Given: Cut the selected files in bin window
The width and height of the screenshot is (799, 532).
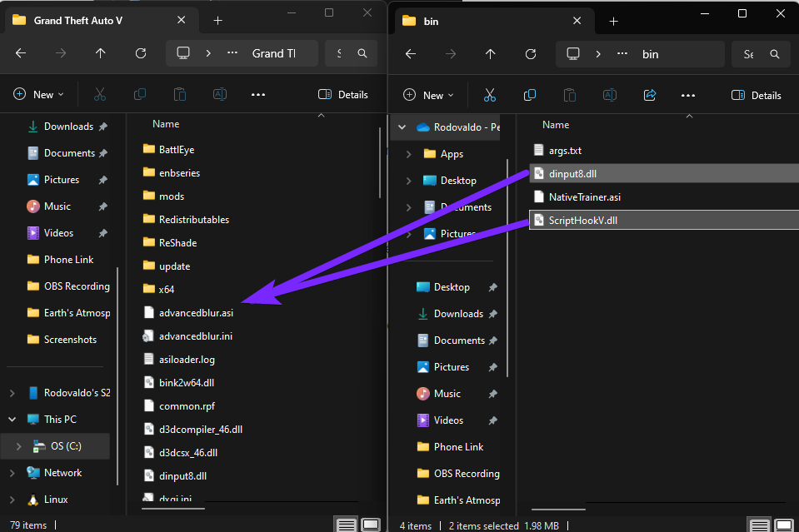Looking at the screenshot, I should coord(490,95).
